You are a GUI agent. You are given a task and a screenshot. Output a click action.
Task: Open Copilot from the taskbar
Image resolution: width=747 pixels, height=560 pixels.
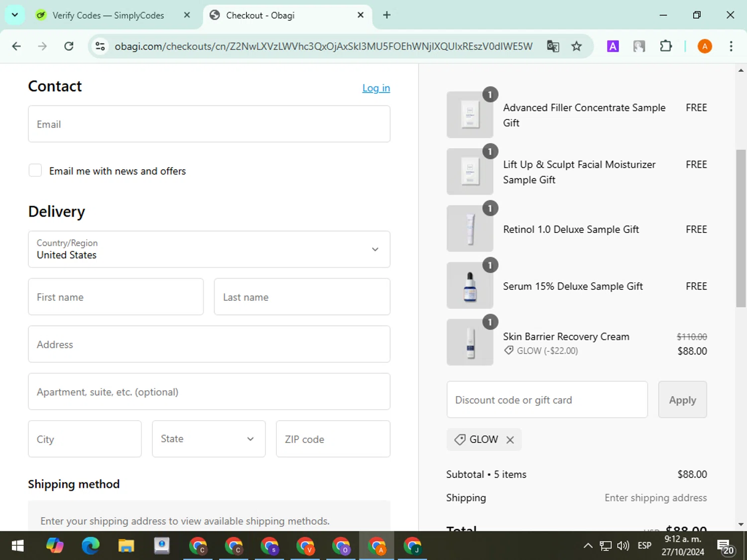point(55,546)
